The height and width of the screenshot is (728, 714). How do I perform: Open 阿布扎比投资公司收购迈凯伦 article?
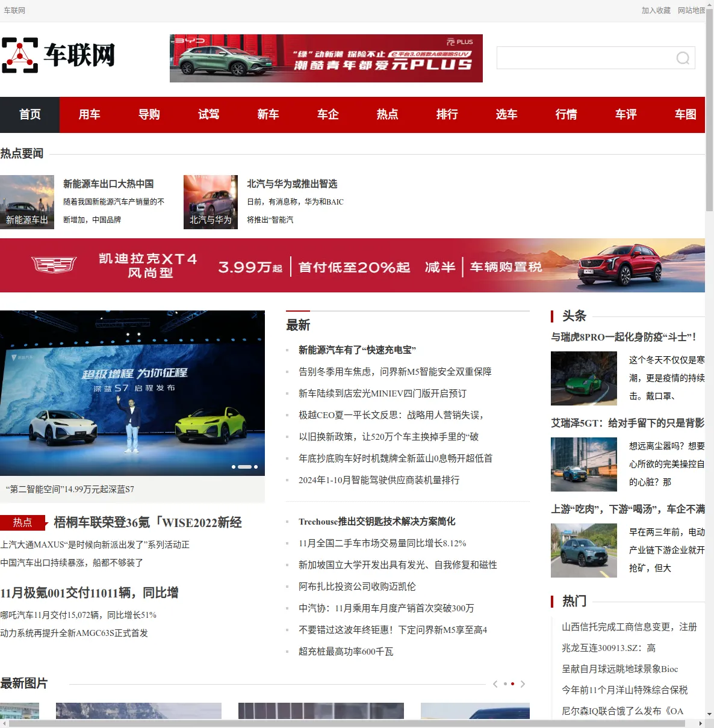(x=357, y=587)
